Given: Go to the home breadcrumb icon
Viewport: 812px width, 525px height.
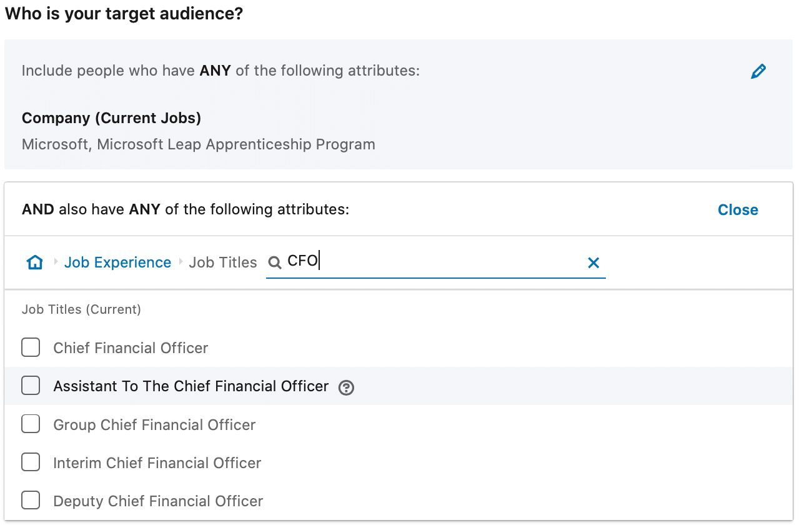Looking at the screenshot, I should pyautogui.click(x=35, y=262).
